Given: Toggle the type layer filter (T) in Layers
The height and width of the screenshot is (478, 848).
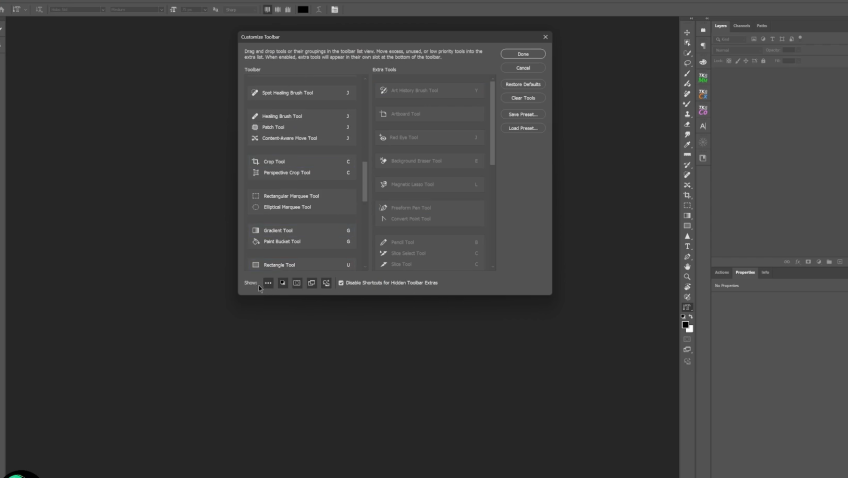Looking at the screenshot, I should [772, 39].
